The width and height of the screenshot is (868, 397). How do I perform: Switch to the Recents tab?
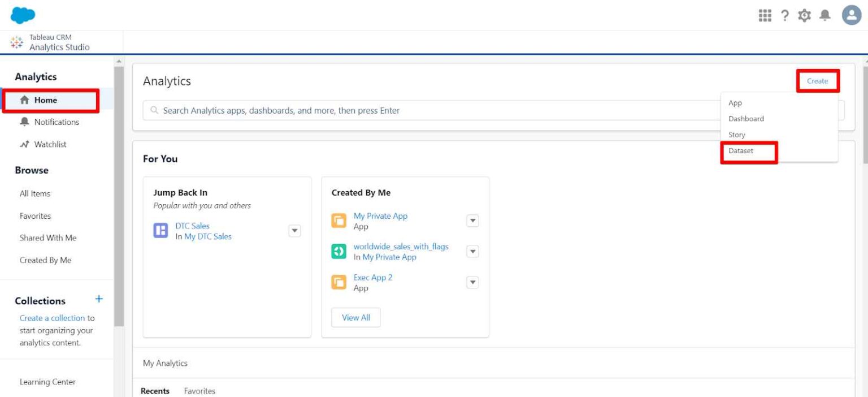[155, 391]
